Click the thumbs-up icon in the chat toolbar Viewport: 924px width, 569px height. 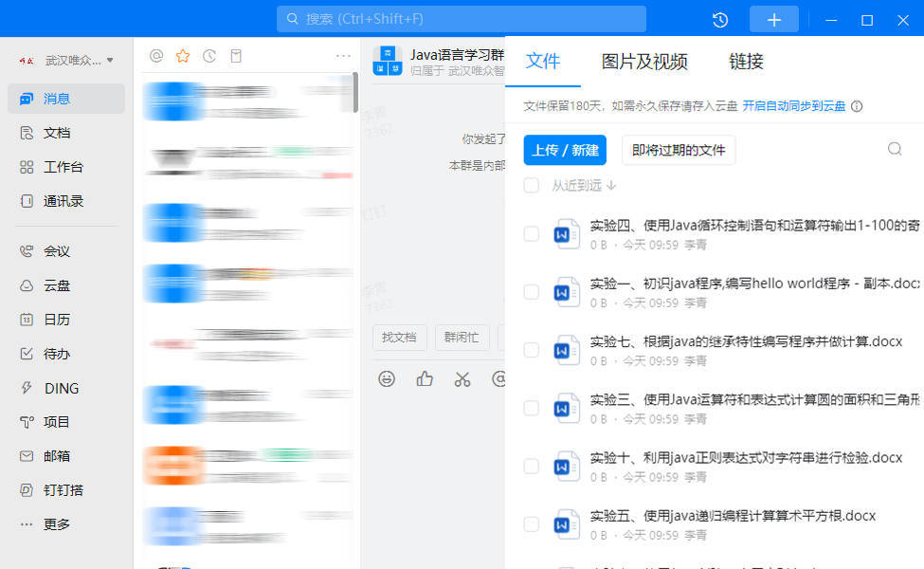[424, 378]
